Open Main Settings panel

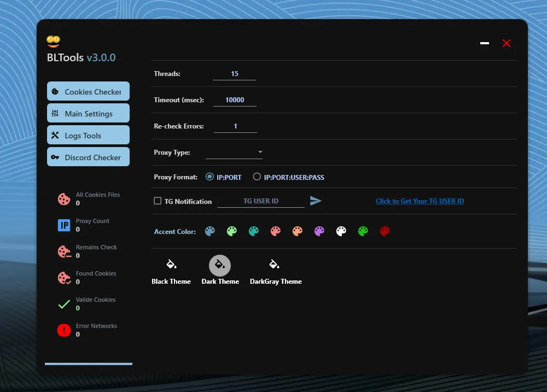click(x=88, y=113)
